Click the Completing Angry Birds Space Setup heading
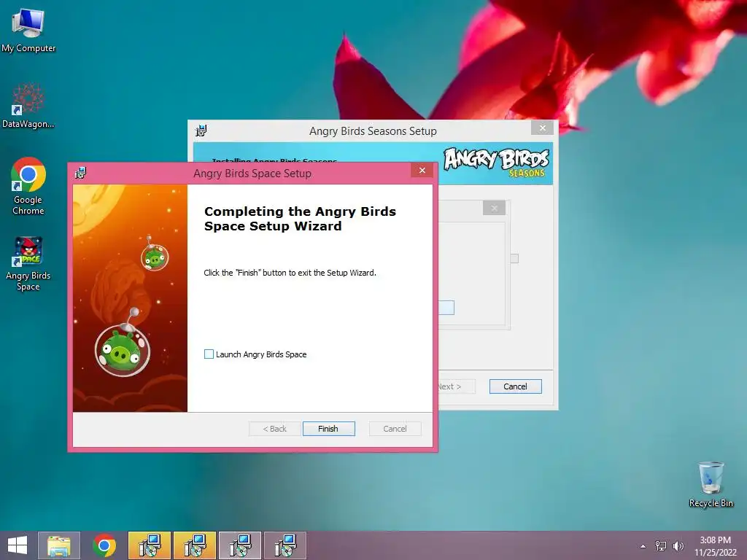Screen dimensions: 747x560 tap(300, 219)
